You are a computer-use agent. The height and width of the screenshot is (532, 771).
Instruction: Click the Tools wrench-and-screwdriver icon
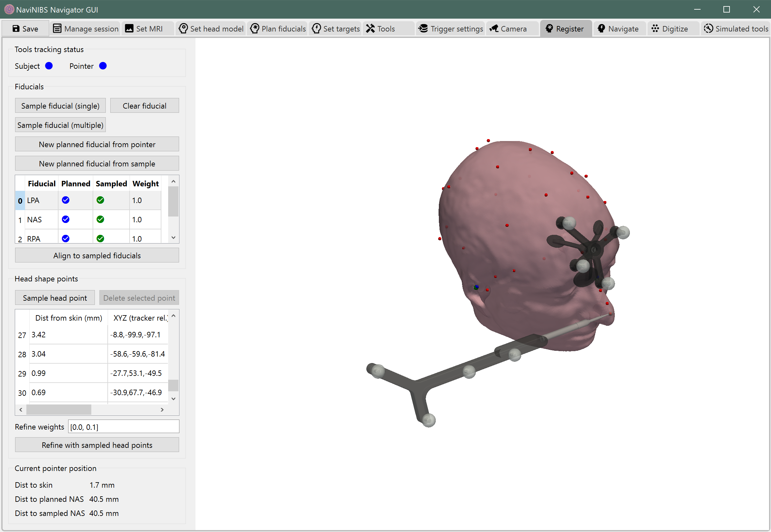(x=370, y=29)
